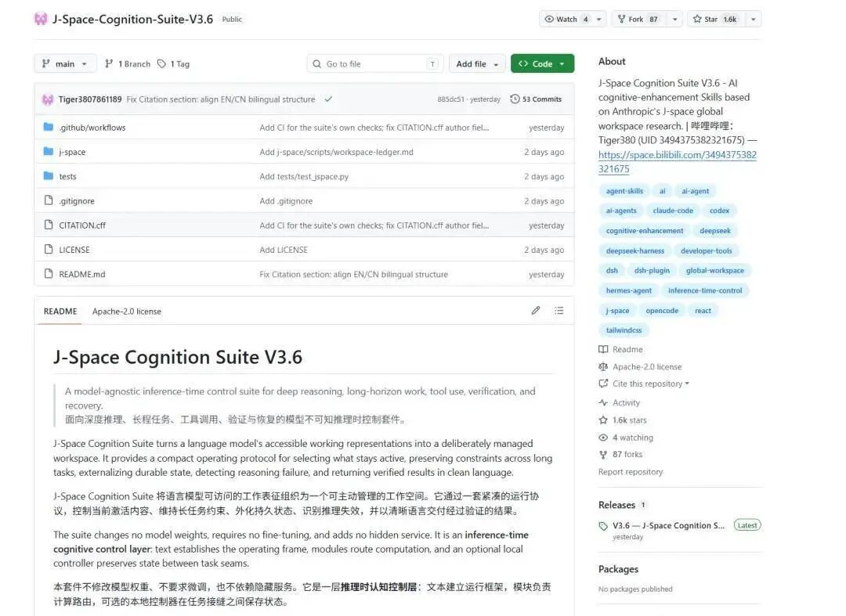Open the LICENSE file
The width and height of the screenshot is (846, 616).
point(74,250)
